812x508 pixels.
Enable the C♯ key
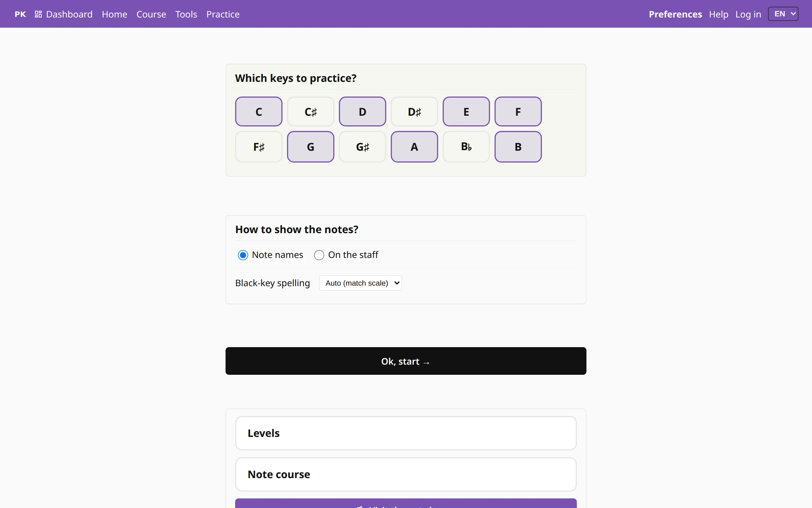pyautogui.click(x=310, y=111)
